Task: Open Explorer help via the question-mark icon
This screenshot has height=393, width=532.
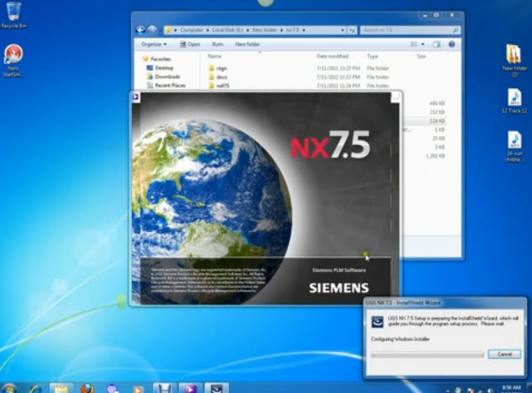Action: pos(452,44)
